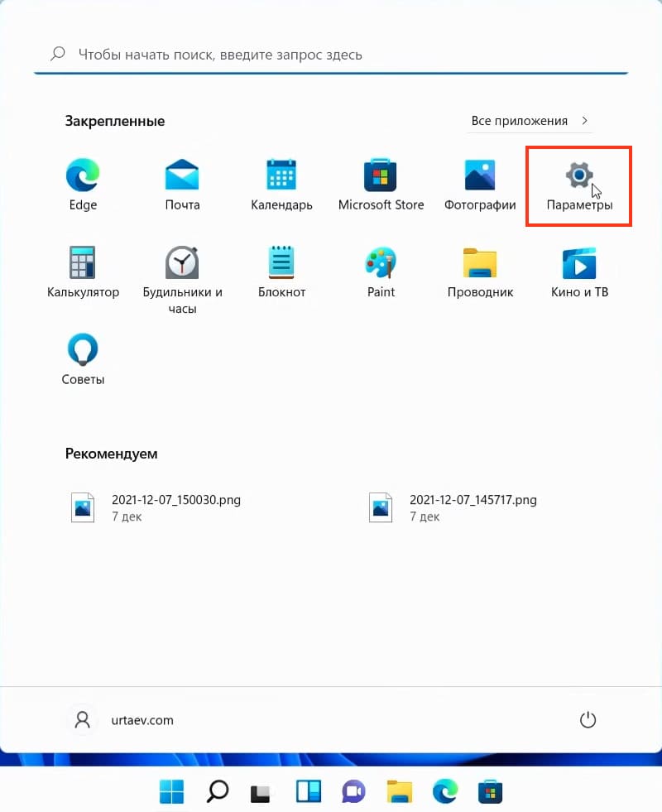Launch the Почта mail app

tap(182, 185)
